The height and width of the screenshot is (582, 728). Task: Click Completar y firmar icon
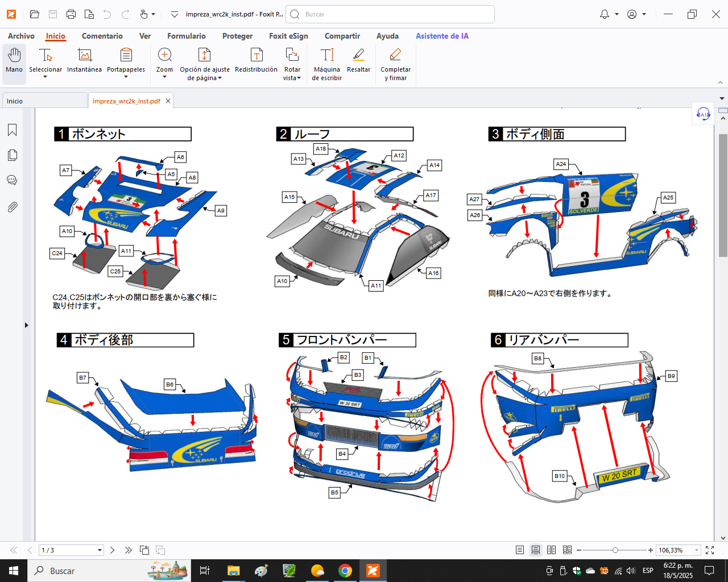395,61
